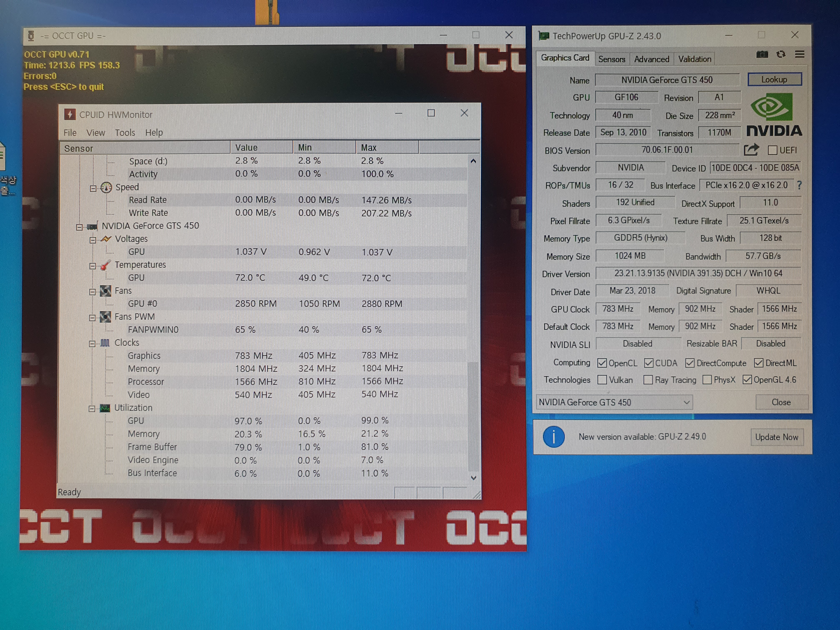Click the Utilization graph icon
The width and height of the screenshot is (840, 630).
(105, 408)
